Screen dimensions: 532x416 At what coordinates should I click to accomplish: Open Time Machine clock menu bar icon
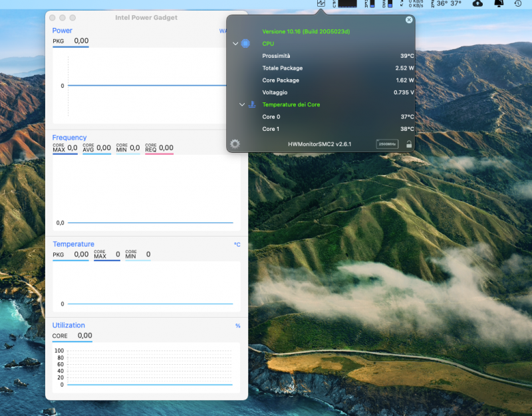pyautogui.click(x=518, y=4)
